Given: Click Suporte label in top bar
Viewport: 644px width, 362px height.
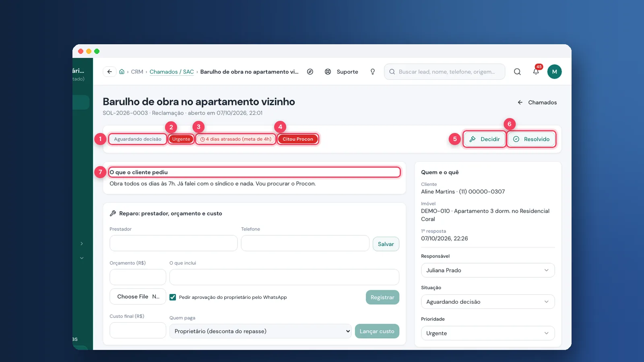Looking at the screenshot, I should pos(347,72).
